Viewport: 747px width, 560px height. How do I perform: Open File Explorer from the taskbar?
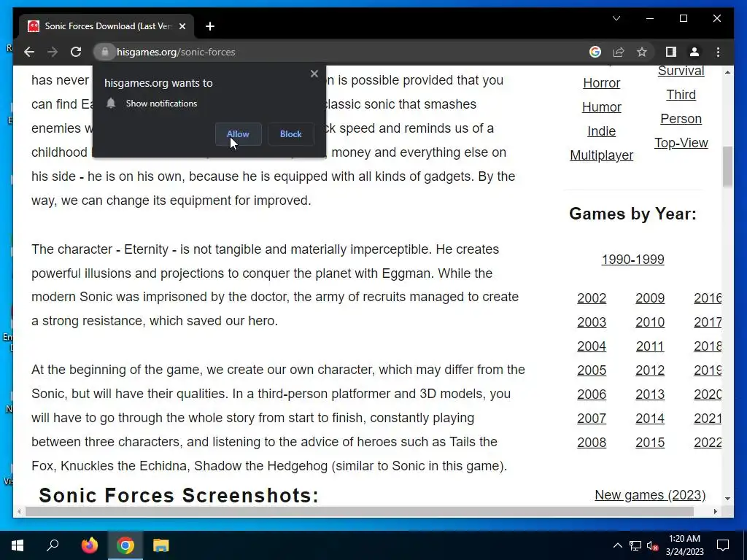coord(161,545)
